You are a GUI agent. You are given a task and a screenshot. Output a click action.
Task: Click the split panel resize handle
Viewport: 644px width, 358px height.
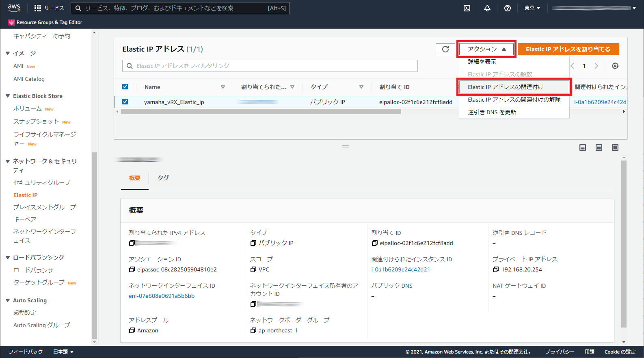click(x=346, y=146)
